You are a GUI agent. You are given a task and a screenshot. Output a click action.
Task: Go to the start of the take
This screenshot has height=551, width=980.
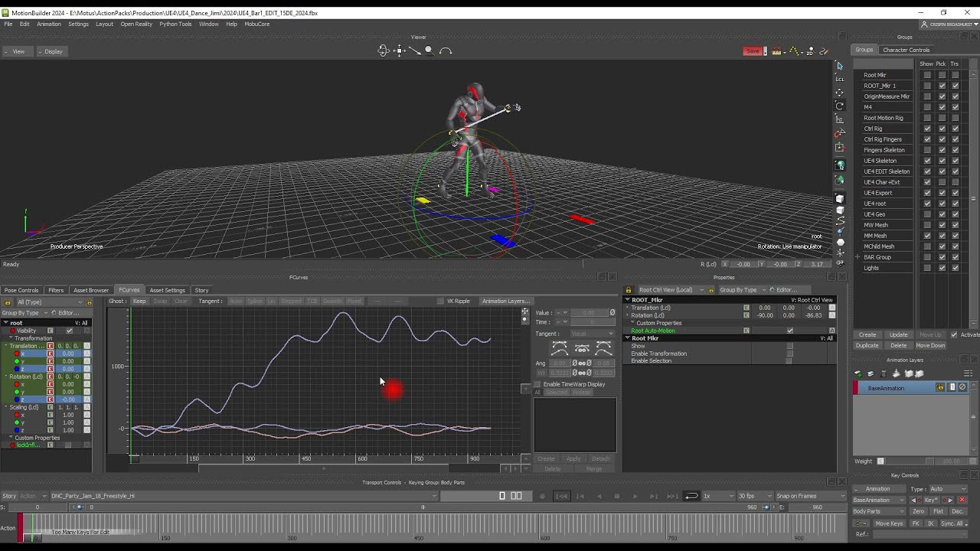pyautogui.click(x=561, y=496)
